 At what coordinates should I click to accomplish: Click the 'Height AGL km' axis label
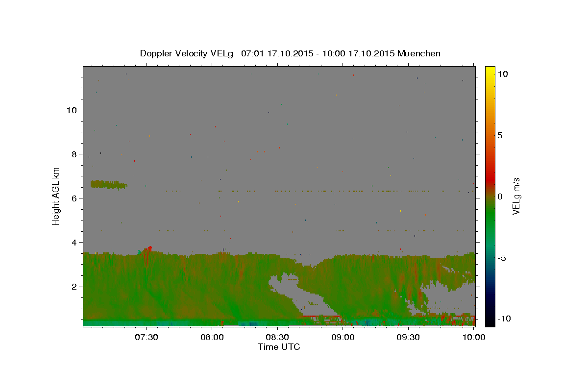(x=56, y=196)
